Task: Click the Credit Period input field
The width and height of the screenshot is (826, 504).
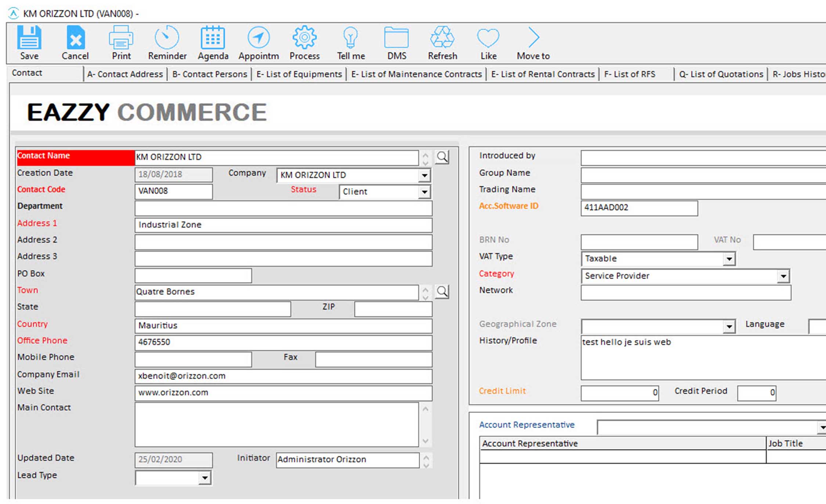Action: tap(757, 393)
